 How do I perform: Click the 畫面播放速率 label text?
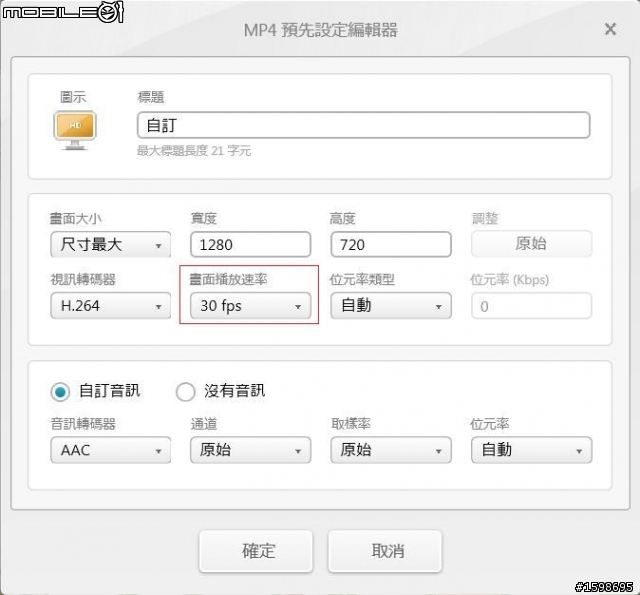[228, 279]
